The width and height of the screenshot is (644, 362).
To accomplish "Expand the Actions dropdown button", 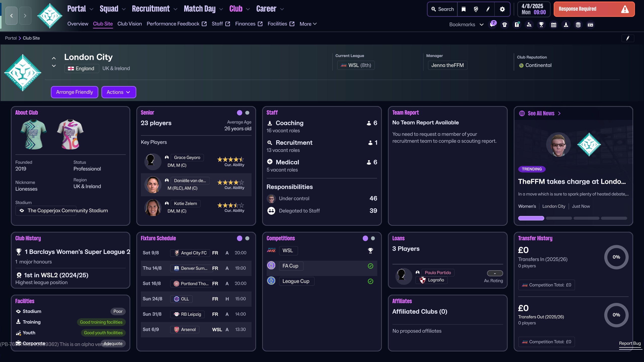I will coord(118,92).
